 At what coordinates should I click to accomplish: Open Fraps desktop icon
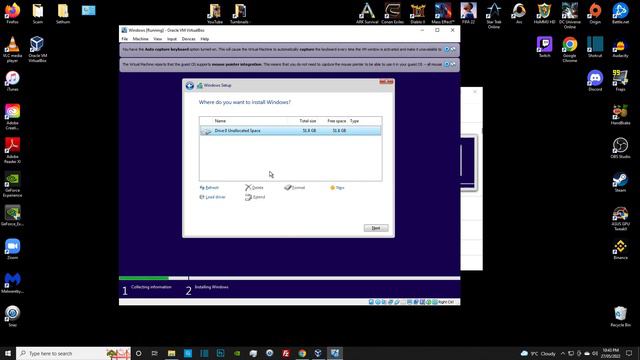(620, 80)
